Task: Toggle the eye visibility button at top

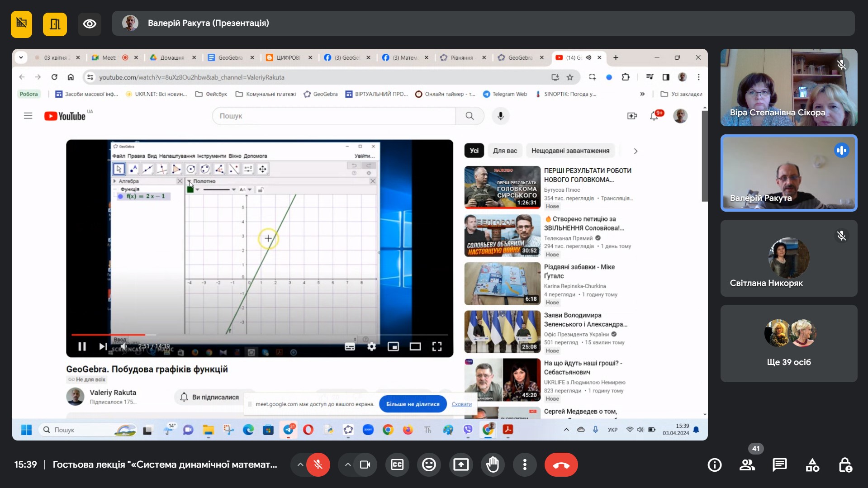Action: (x=90, y=24)
